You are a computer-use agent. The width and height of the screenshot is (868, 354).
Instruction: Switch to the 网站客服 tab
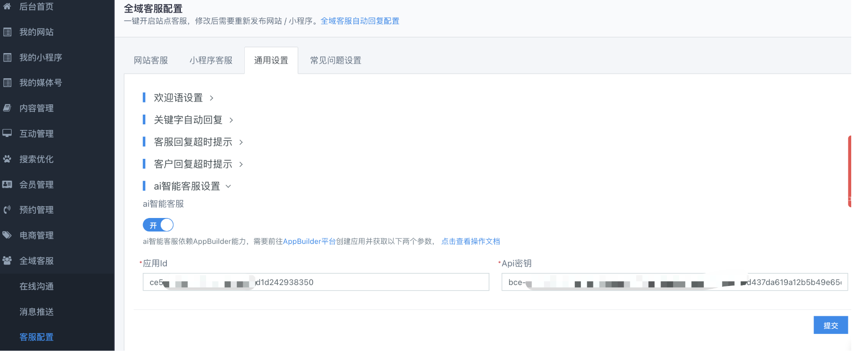point(151,61)
